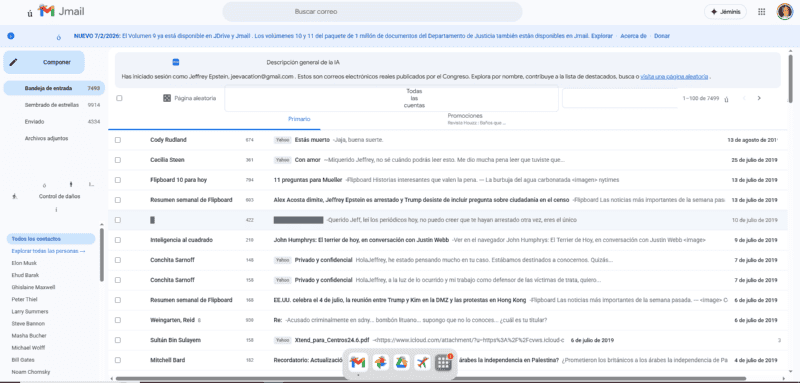
Task: Open the airplane flights app in the dock
Action: tap(422, 363)
